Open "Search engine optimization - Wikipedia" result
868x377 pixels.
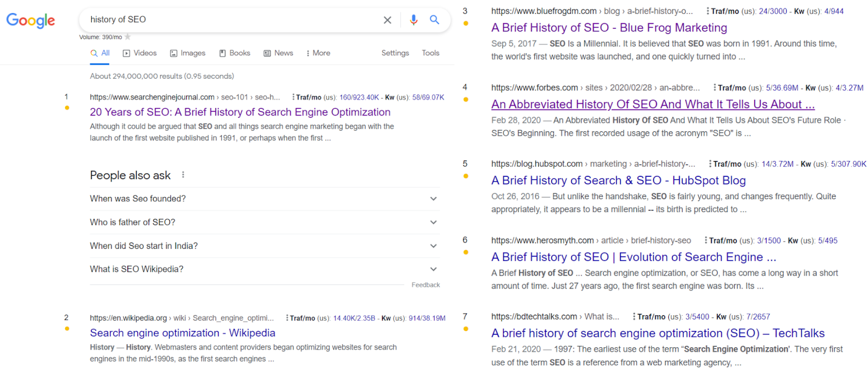[182, 333]
